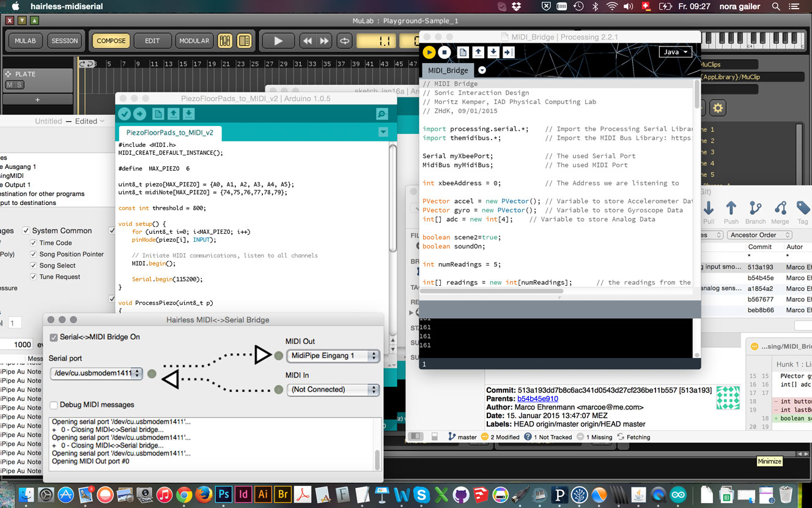Toggle Tune Request checkbox
This screenshot has height=508, width=812.
[x=34, y=277]
